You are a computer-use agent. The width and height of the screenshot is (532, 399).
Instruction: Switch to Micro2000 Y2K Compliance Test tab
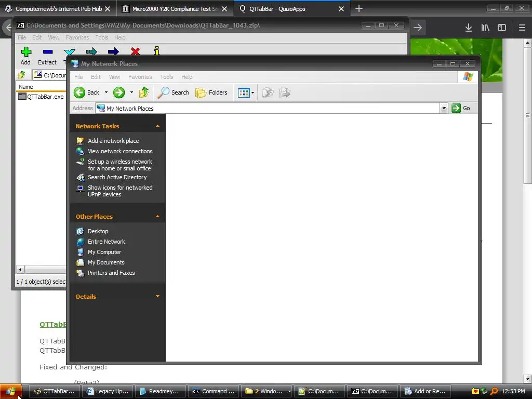pos(175,9)
